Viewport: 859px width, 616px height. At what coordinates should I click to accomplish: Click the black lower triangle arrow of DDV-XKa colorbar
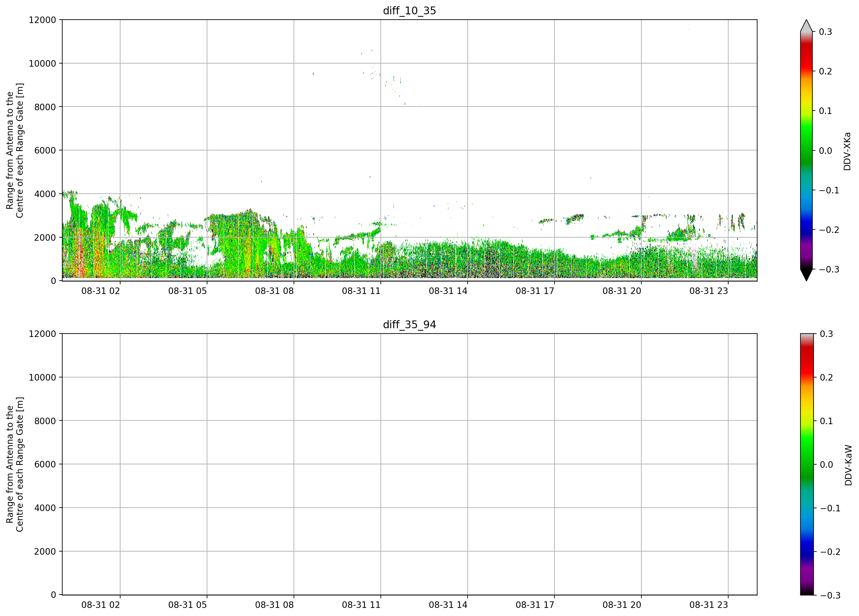(x=806, y=275)
